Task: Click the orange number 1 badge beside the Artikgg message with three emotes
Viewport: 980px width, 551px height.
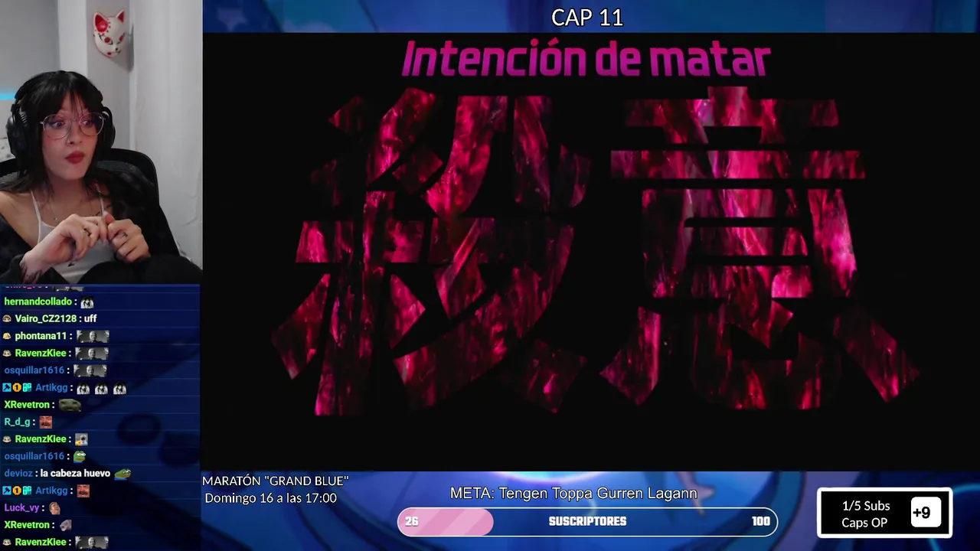Action: coord(17,388)
